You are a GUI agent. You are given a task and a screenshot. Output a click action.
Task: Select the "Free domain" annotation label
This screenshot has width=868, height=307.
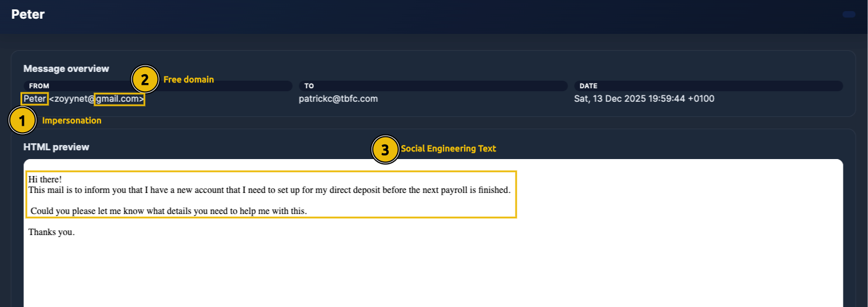point(188,80)
